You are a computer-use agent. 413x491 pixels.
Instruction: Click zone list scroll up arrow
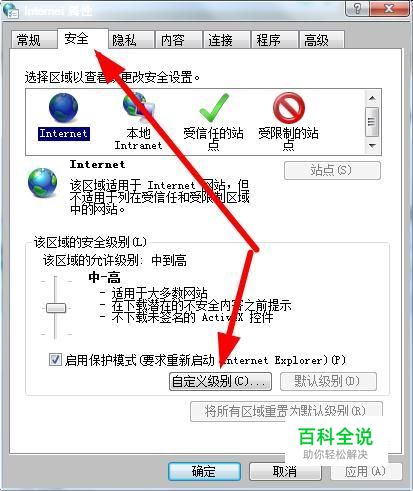[x=372, y=98]
